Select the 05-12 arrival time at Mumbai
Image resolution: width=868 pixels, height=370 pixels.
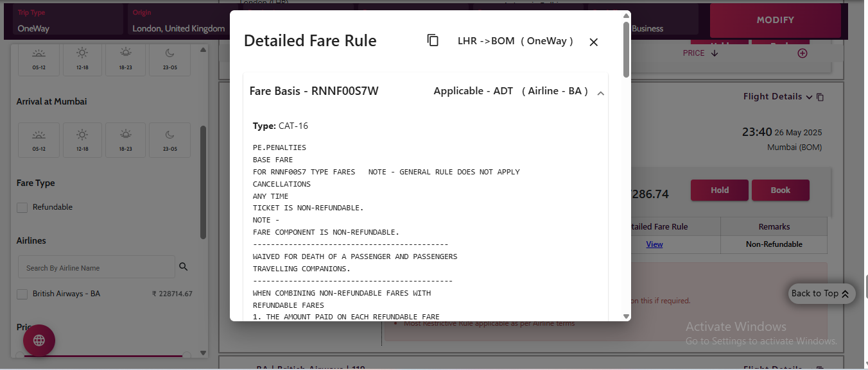39,140
